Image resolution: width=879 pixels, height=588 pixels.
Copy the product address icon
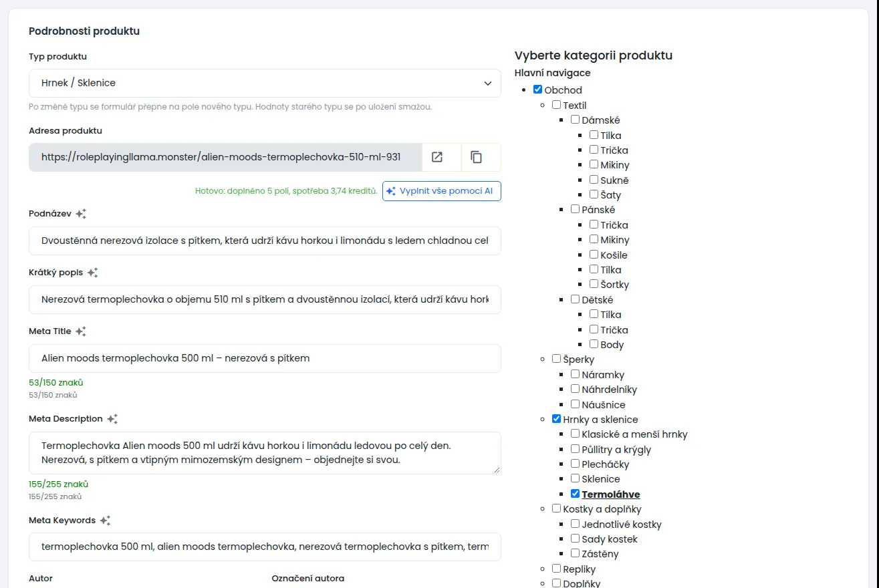pyautogui.click(x=476, y=157)
